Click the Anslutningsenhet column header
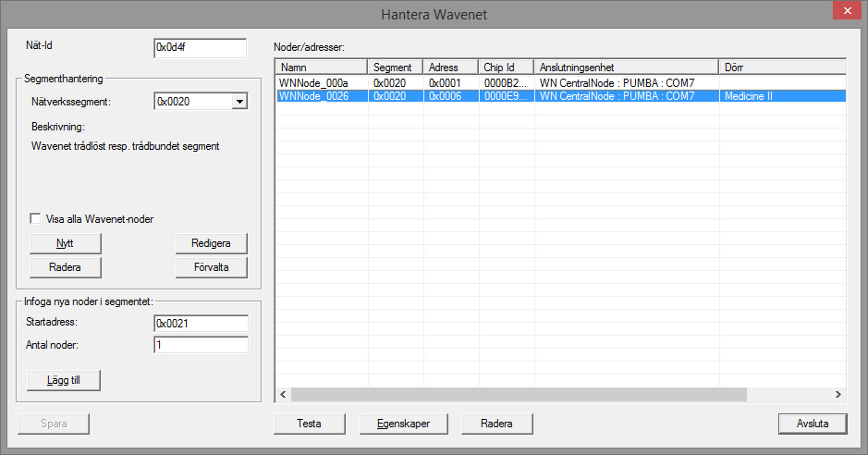Image resolution: width=868 pixels, height=455 pixels. point(626,68)
